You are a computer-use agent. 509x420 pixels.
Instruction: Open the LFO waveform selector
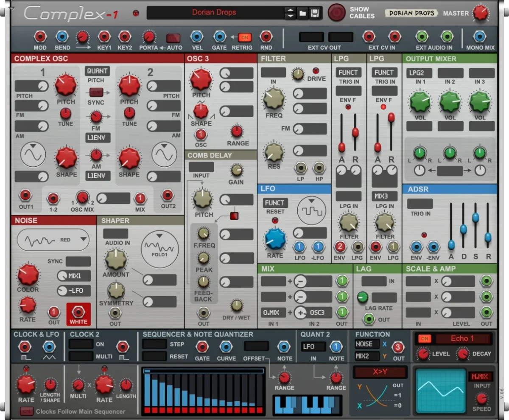[x=312, y=210]
